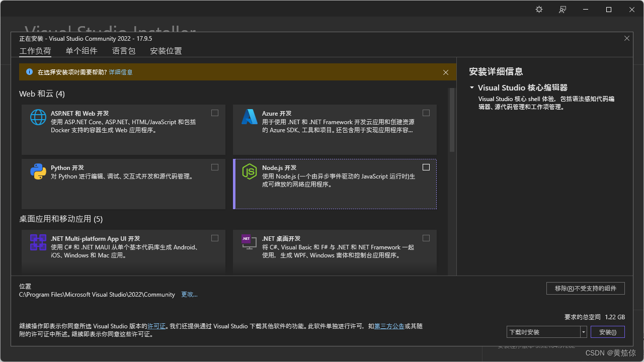Viewport: 644px width, 362px height.
Task: Open the 安装位置 tab
Action: coord(166,51)
